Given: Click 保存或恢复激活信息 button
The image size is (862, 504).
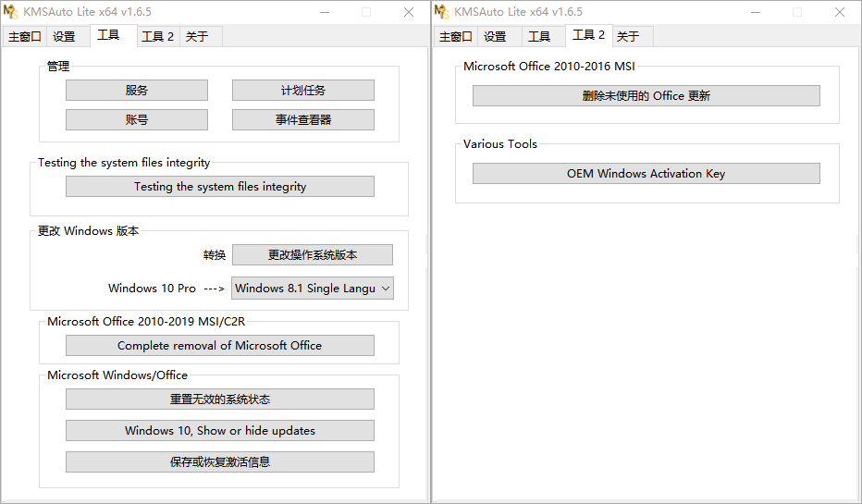Looking at the screenshot, I should pos(220,462).
